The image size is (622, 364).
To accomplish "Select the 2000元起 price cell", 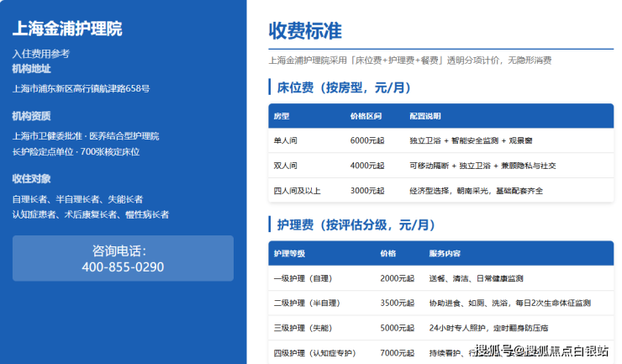I will coord(397,278).
